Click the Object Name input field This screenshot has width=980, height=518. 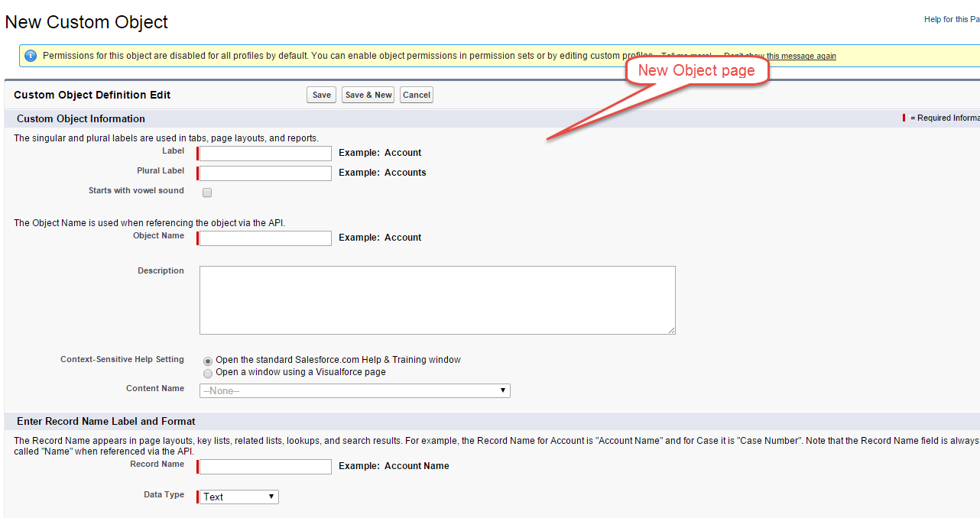point(265,238)
